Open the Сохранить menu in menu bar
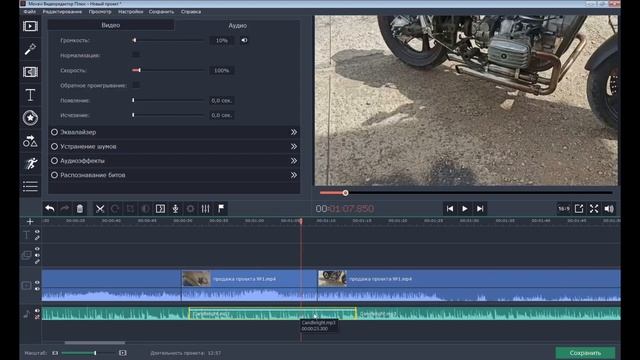The image size is (640, 360). 161,12
